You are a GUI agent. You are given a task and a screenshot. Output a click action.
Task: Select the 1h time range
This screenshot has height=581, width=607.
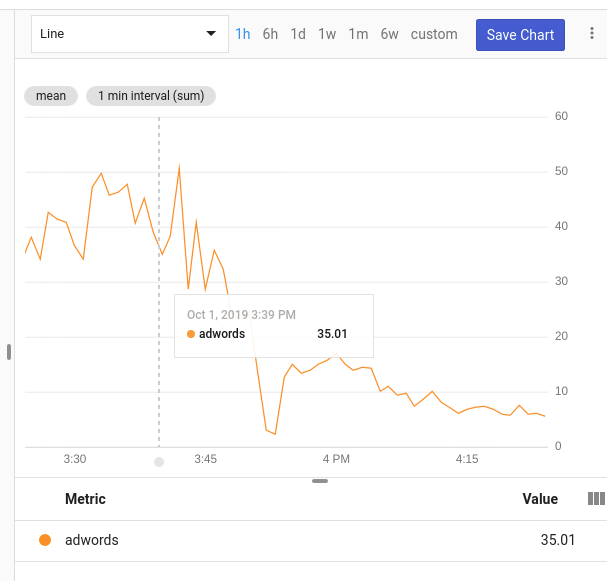(x=243, y=34)
